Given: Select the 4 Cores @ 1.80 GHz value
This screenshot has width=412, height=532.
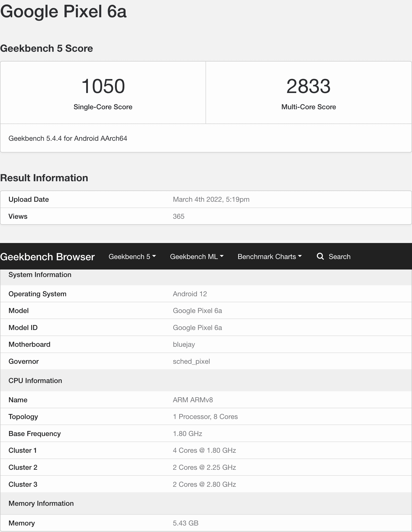Looking at the screenshot, I should (x=204, y=450).
